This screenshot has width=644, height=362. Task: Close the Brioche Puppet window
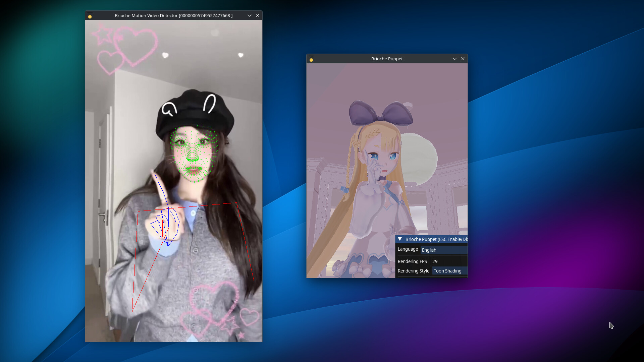point(463,59)
